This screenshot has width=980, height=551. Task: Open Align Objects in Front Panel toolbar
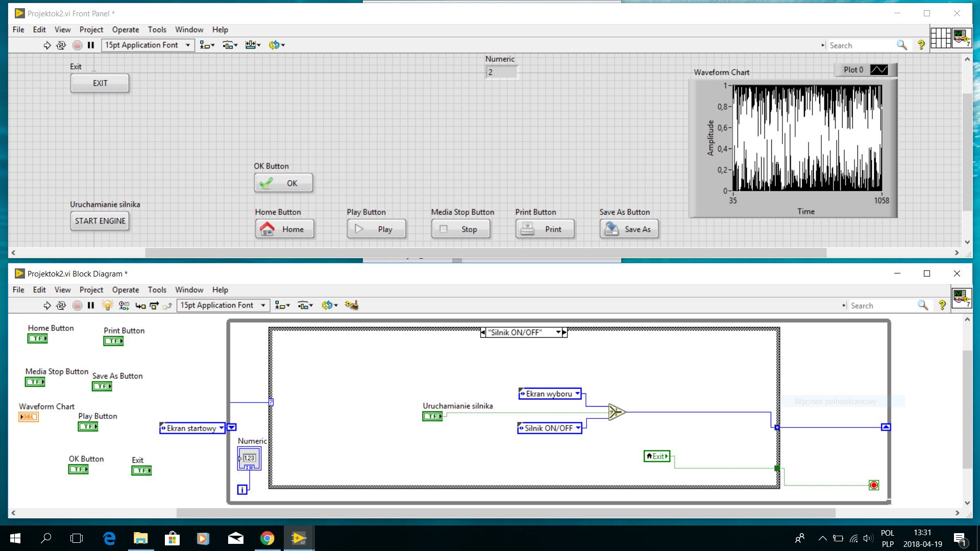(x=207, y=45)
